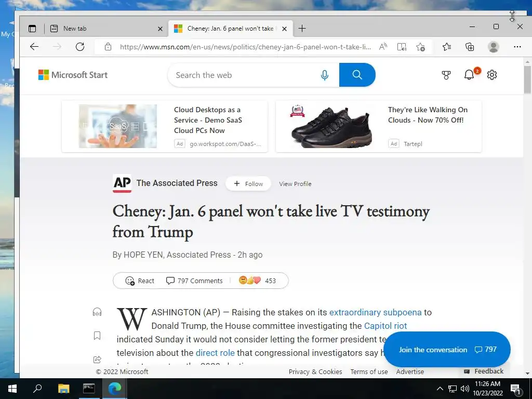
Task: Open the Collections icon
Action: tap(470, 47)
